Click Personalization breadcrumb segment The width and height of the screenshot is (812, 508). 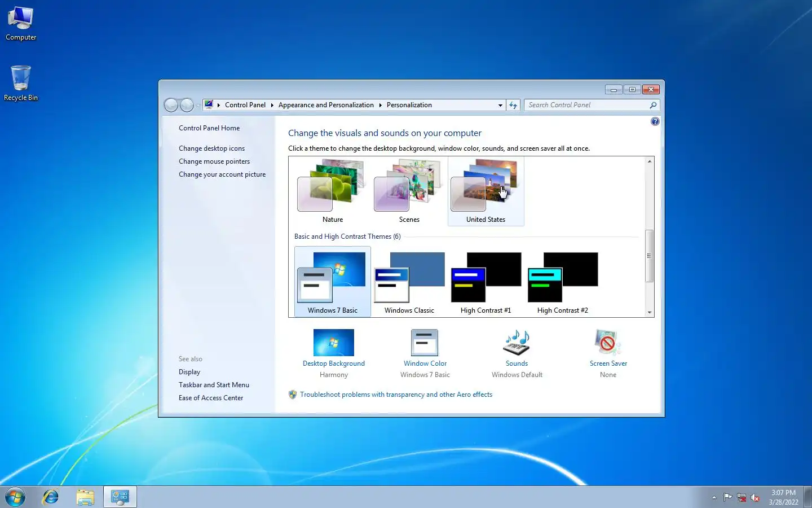[x=409, y=105]
